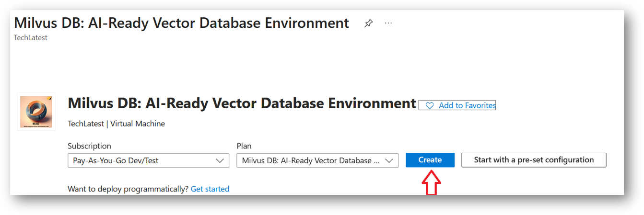Click the Subscription field label
The height and width of the screenshot is (215, 644).
coord(89,146)
